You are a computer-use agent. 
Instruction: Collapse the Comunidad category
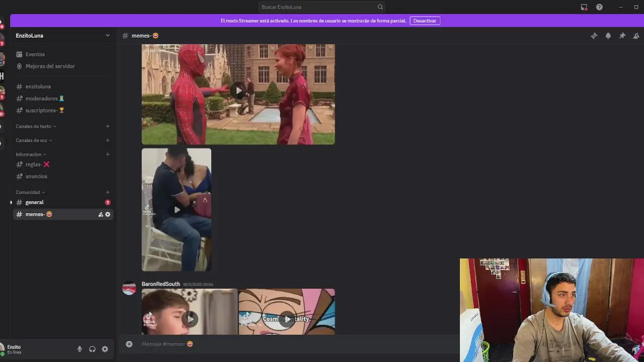point(30,192)
